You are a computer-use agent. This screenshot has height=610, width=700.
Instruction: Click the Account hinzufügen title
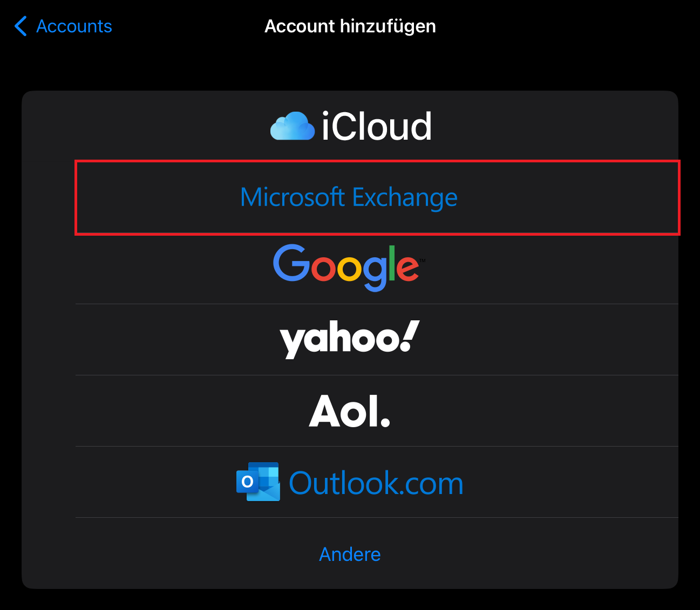coord(350,26)
